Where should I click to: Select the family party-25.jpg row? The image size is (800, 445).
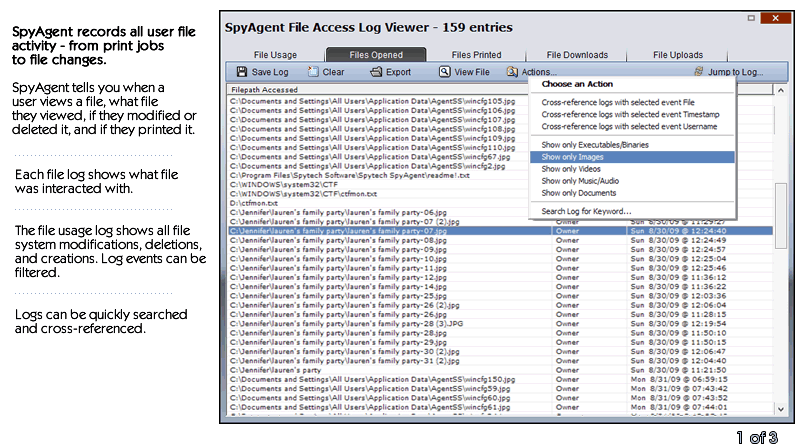pos(501,296)
